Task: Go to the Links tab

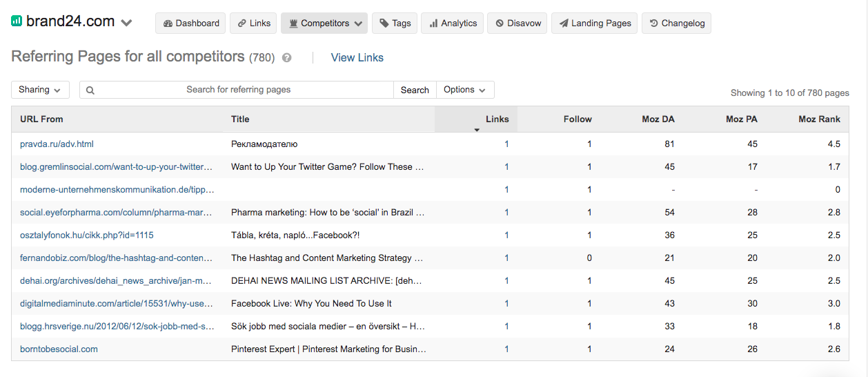Action: 253,23
